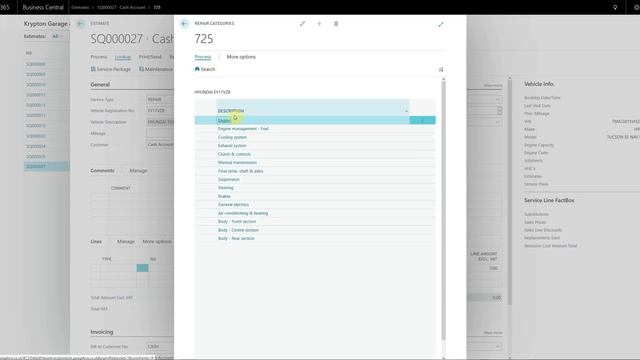Select Final drive, shaft & axles row
The height and width of the screenshot is (360, 640).
click(x=315, y=171)
